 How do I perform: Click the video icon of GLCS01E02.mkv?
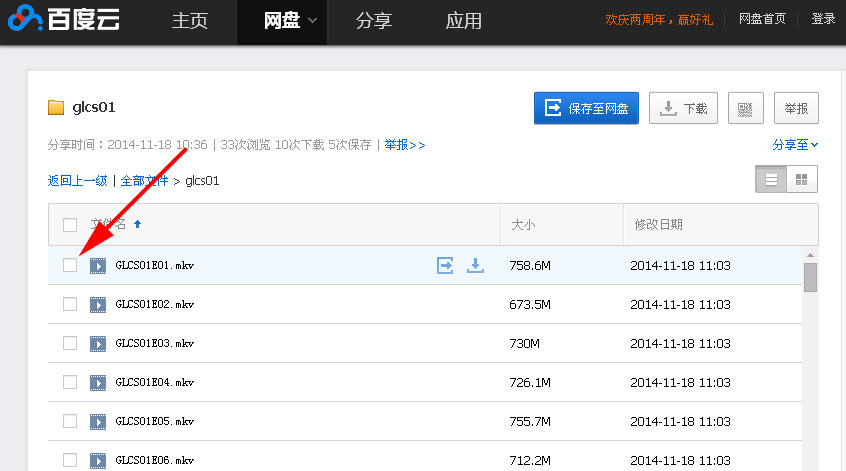pyautogui.click(x=98, y=304)
